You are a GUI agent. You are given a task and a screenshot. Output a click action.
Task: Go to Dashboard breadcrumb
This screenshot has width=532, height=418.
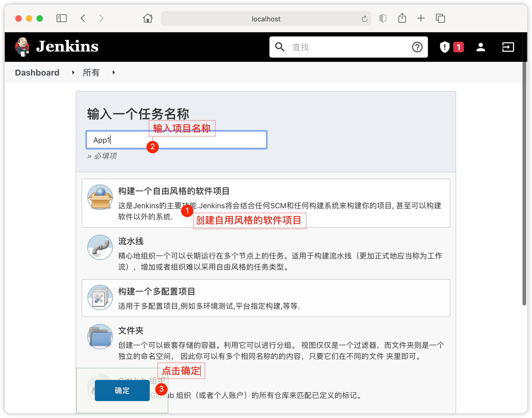(x=37, y=72)
